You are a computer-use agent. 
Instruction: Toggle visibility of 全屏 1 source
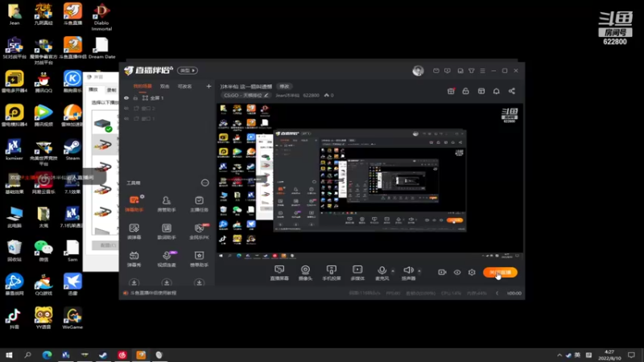[126, 98]
